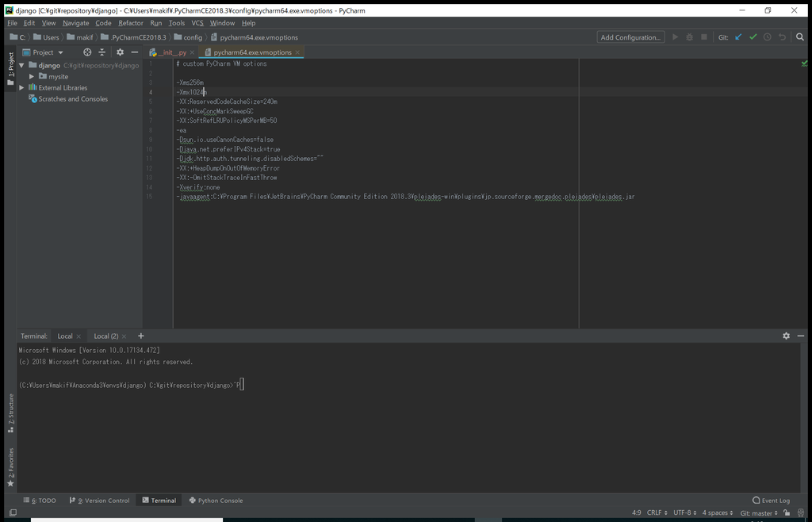
Task: Toggle the 1: Project side tool tab
Action: click(x=10, y=69)
